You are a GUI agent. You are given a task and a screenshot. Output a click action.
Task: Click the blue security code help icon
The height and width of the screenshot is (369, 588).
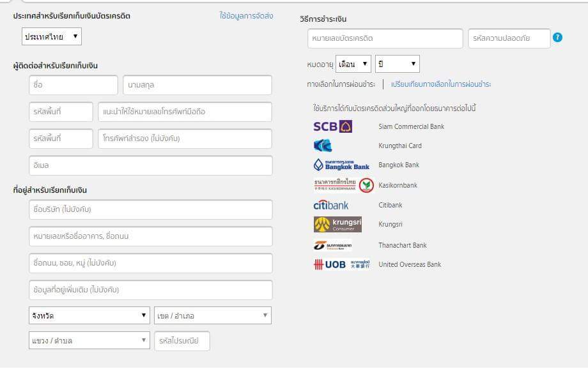point(558,38)
